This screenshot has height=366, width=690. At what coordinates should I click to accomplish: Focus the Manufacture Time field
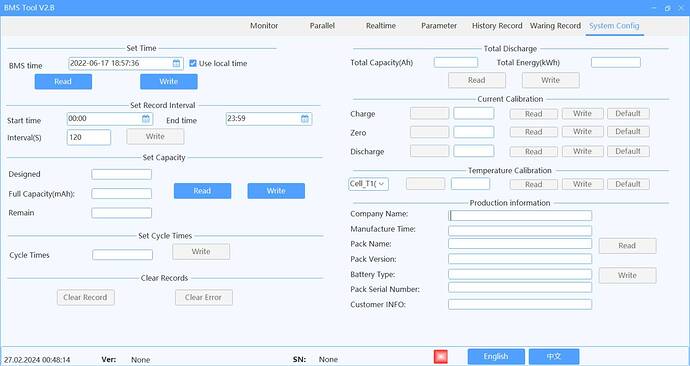point(520,231)
